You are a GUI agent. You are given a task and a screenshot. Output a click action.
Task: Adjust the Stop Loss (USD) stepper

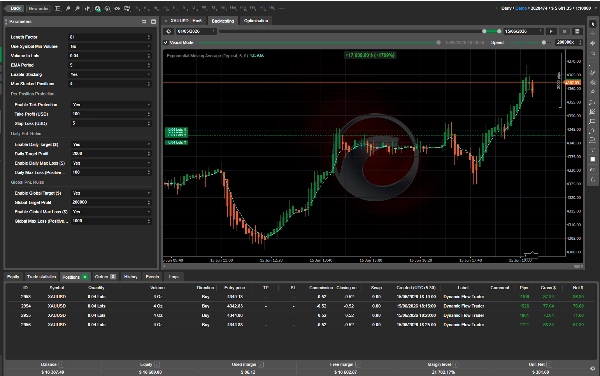click(x=149, y=123)
